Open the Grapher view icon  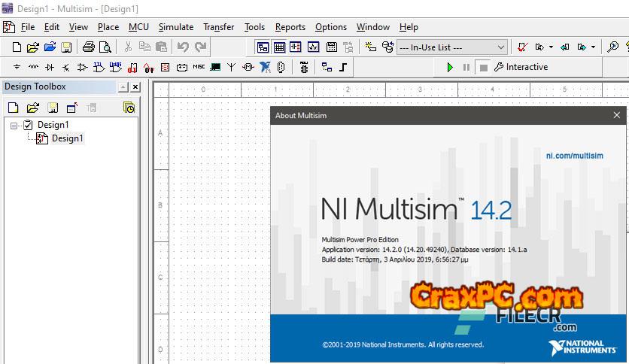[x=313, y=47]
